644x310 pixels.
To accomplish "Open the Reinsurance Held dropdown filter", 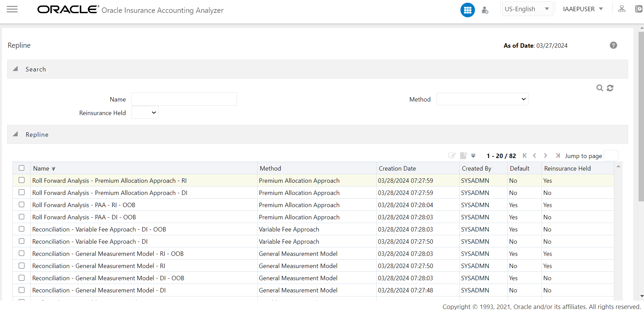I will (145, 113).
